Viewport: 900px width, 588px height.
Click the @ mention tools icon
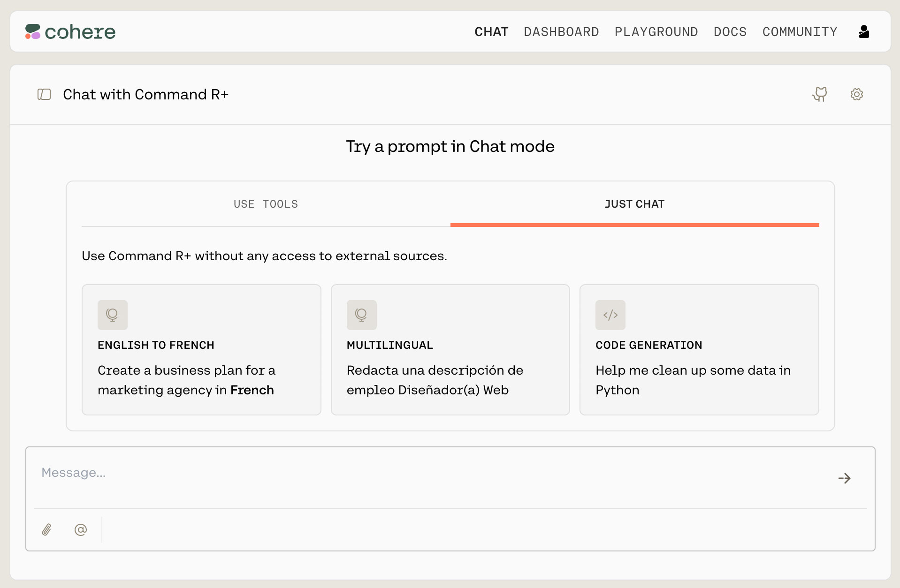click(81, 530)
